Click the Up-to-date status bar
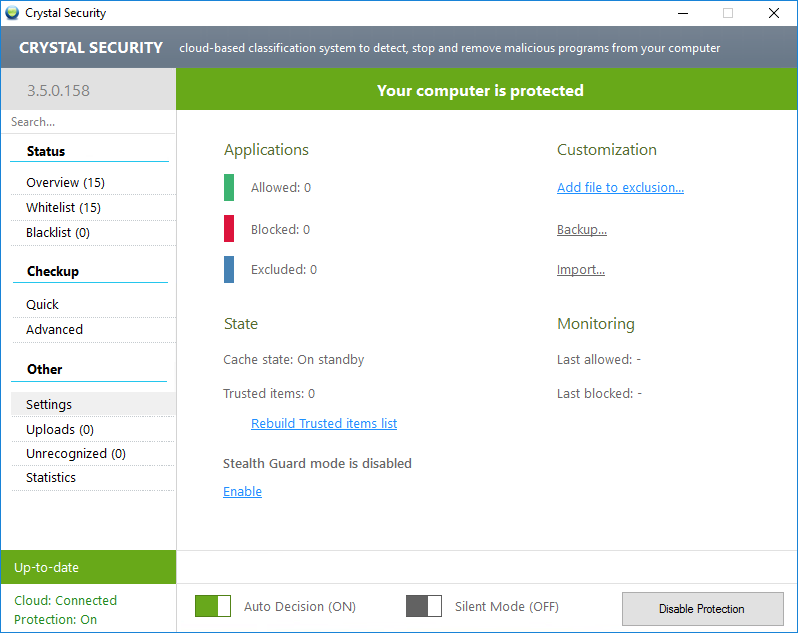 point(89,567)
